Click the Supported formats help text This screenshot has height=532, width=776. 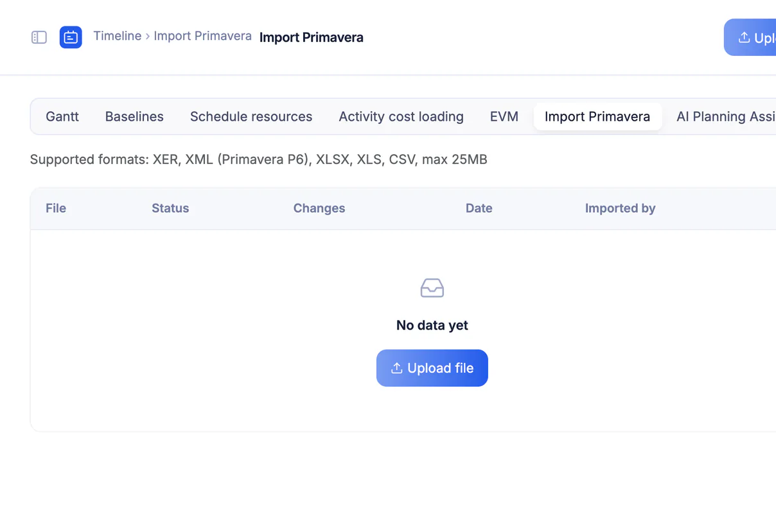pyautogui.click(x=259, y=159)
